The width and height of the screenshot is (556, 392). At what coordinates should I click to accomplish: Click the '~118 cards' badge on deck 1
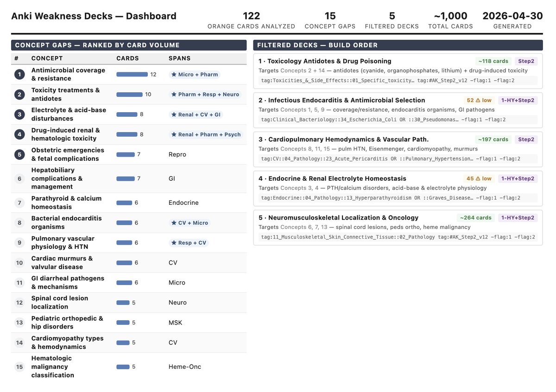click(493, 61)
